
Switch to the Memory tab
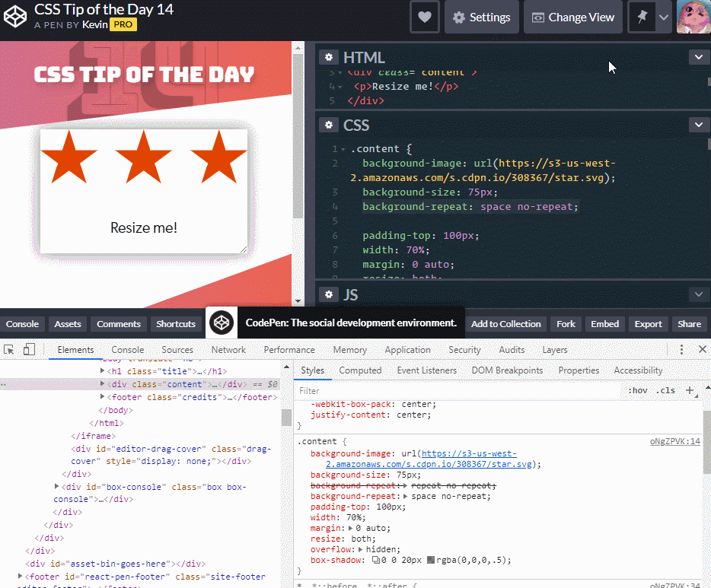(350, 350)
